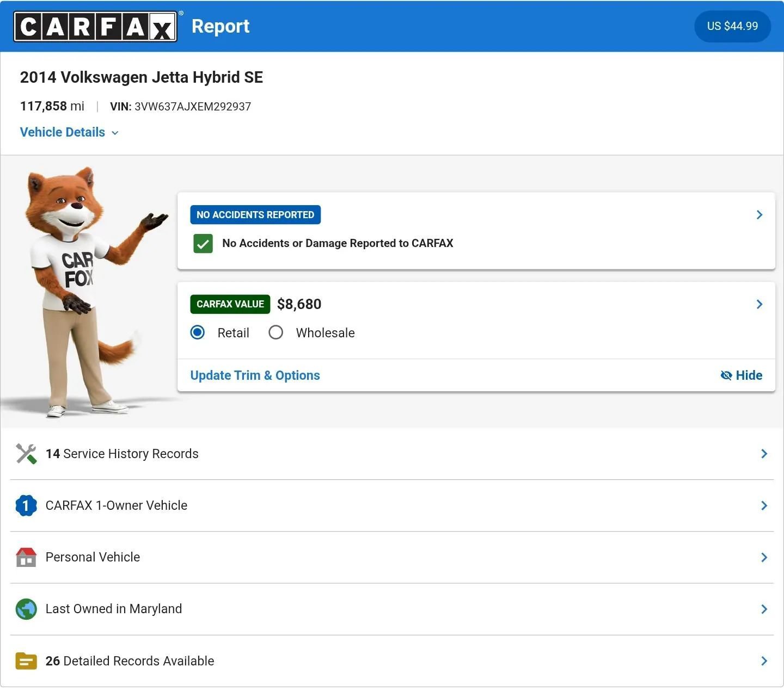
Task: Hide the CARFAX value card
Action: click(741, 375)
